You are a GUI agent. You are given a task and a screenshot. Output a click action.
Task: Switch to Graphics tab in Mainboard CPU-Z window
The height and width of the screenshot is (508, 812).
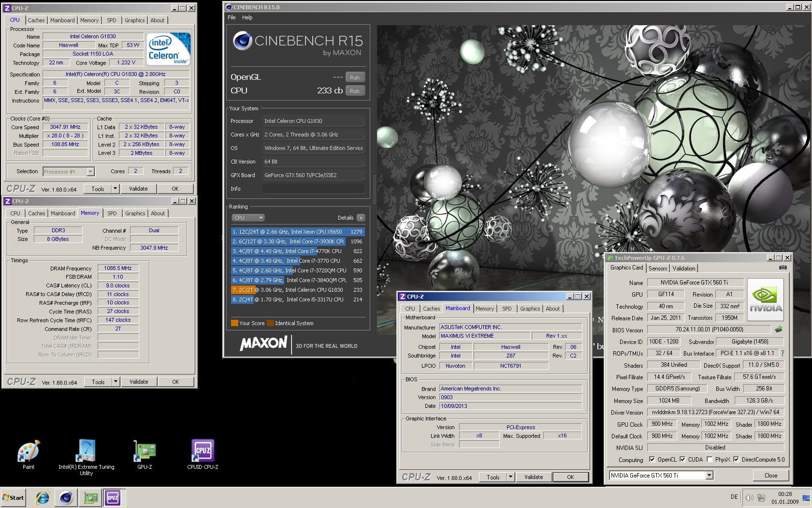pyautogui.click(x=530, y=309)
